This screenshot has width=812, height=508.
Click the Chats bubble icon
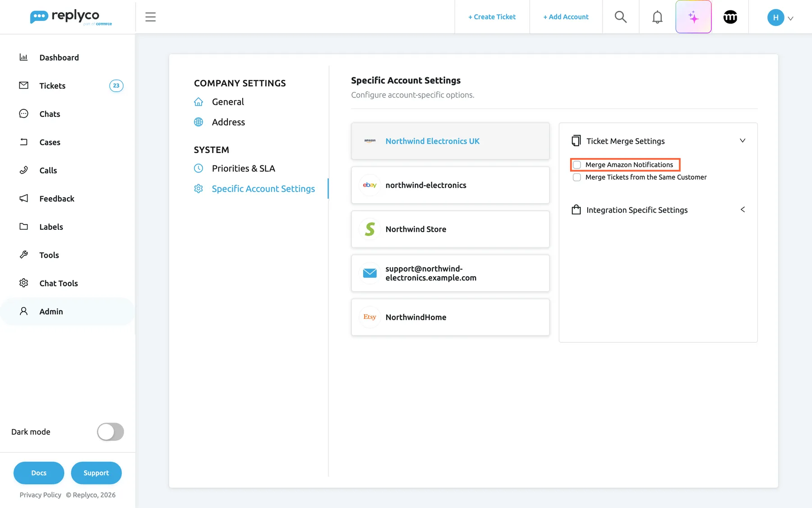[x=23, y=114]
